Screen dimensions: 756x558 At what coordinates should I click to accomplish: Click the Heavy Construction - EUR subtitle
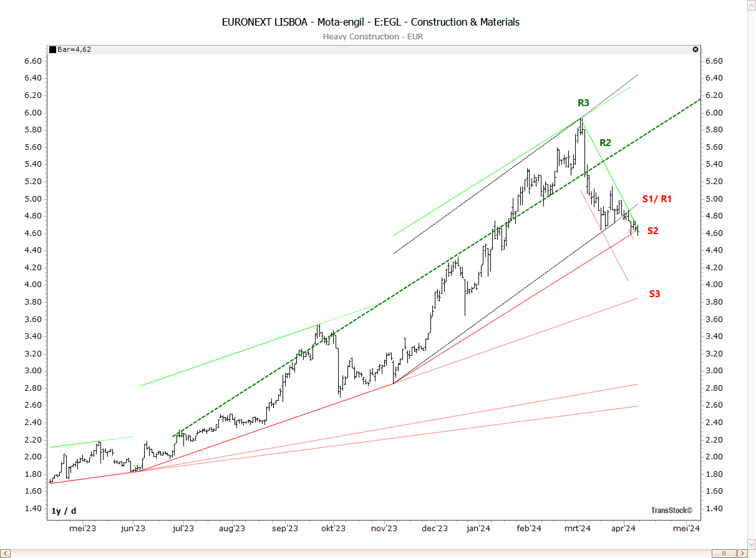point(373,37)
